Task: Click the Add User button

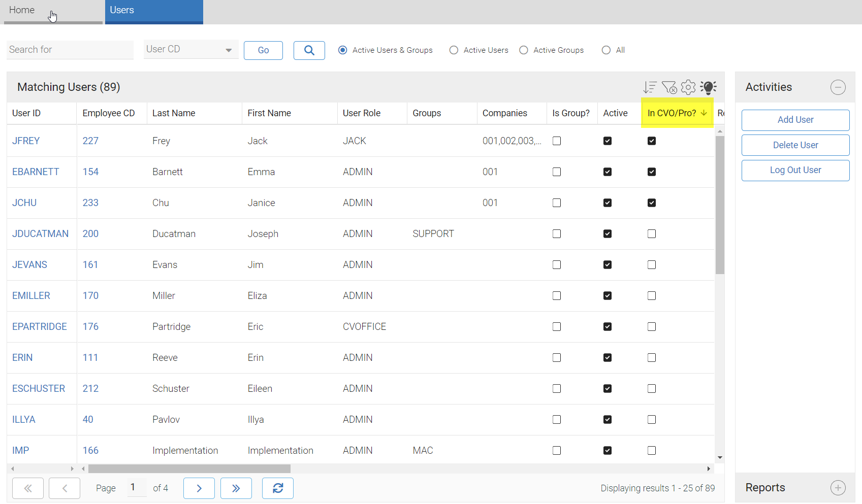Action: [x=795, y=120]
